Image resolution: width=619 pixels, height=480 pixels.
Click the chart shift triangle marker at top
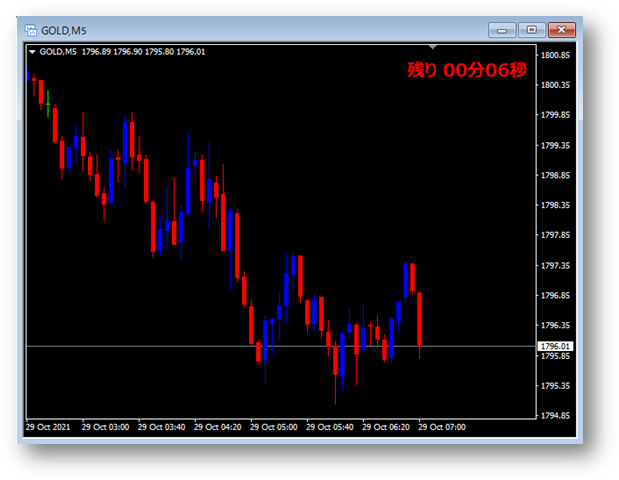tap(433, 47)
